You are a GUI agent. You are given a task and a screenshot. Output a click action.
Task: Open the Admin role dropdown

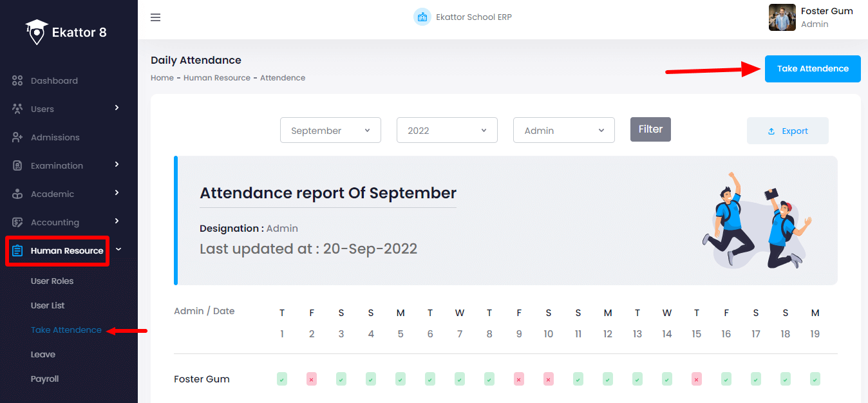pyautogui.click(x=563, y=130)
